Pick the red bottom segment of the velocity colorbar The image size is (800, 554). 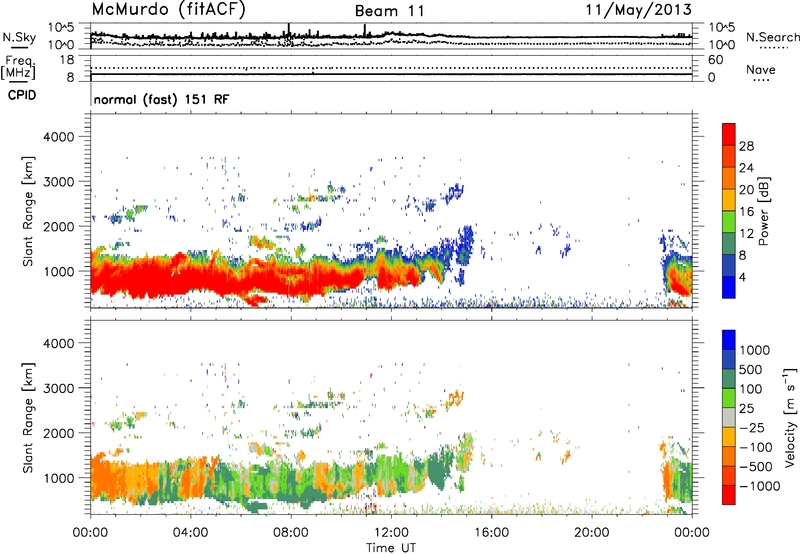coord(729,495)
